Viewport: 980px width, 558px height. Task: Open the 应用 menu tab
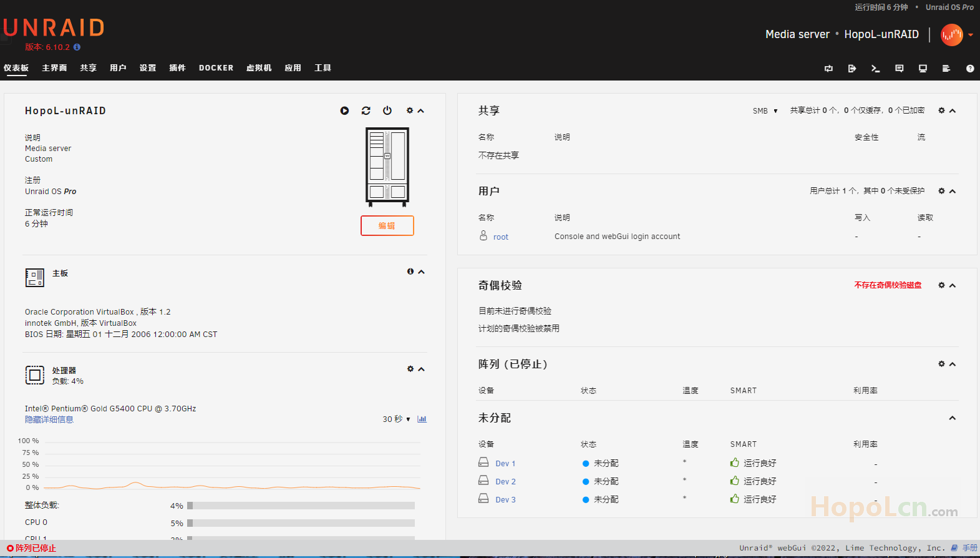293,68
